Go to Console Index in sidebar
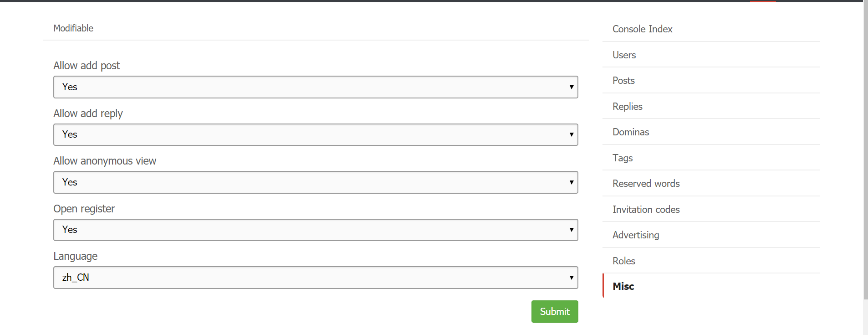 642,29
